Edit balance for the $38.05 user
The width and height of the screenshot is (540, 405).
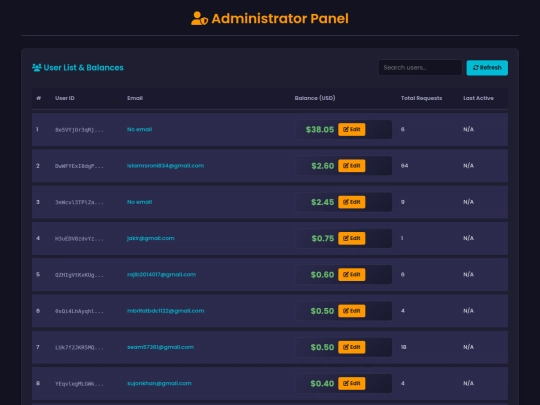pyautogui.click(x=351, y=129)
